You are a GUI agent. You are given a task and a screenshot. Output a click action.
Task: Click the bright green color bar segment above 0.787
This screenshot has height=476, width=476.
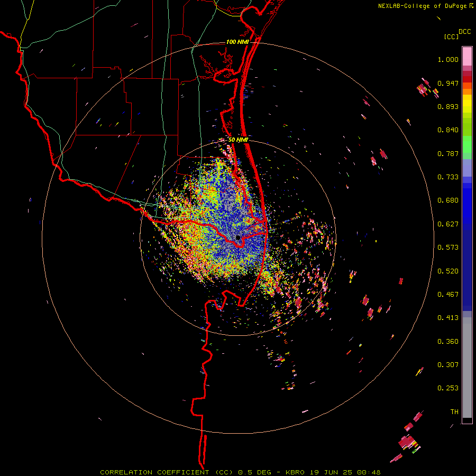pyautogui.click(x=467, y=144)
